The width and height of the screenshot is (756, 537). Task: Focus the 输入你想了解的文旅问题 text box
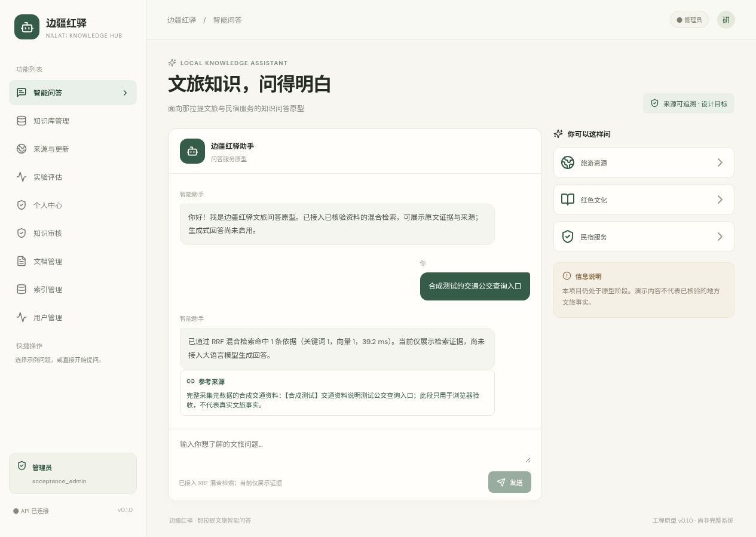[x=355, y=451]
